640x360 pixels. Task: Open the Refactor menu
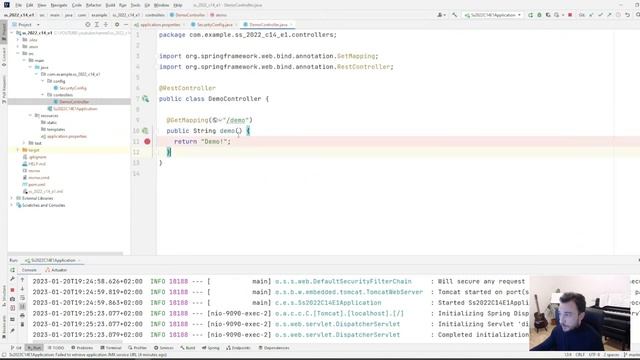pyautogui.click(x=93, y=5)
